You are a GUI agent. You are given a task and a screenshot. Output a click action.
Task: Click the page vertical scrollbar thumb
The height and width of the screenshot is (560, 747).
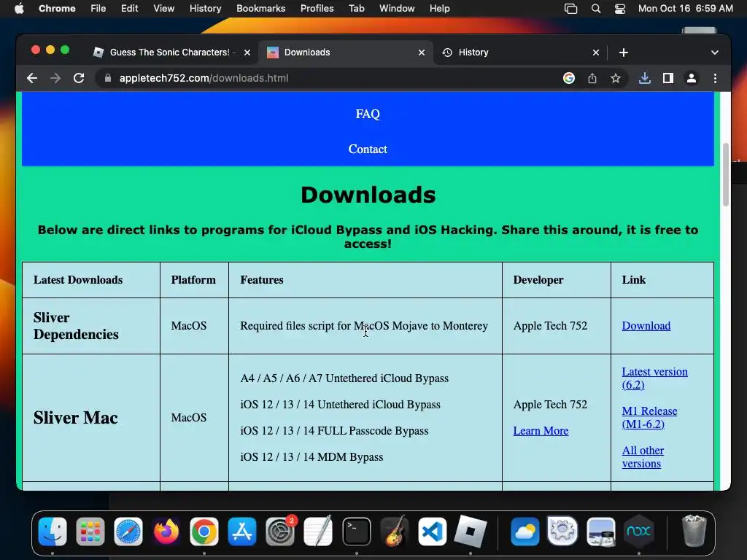point(726,174)
